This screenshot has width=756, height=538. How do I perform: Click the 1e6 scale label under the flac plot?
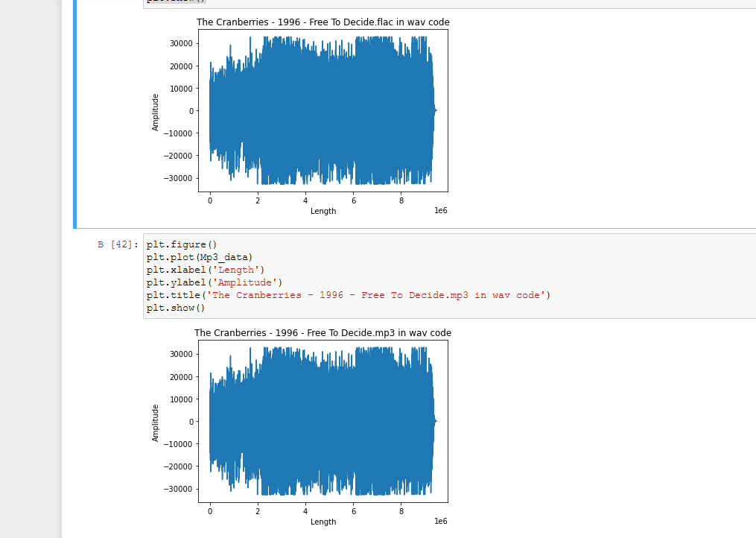[x=441, y=210]
